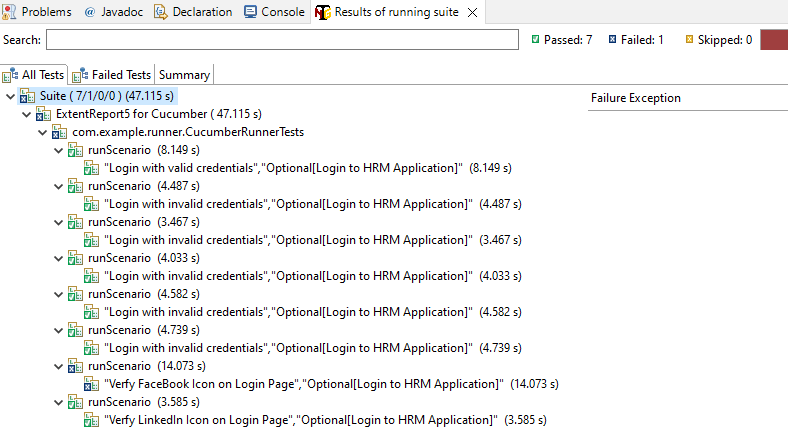Click the Console tab monitor icon

(250, 12)
